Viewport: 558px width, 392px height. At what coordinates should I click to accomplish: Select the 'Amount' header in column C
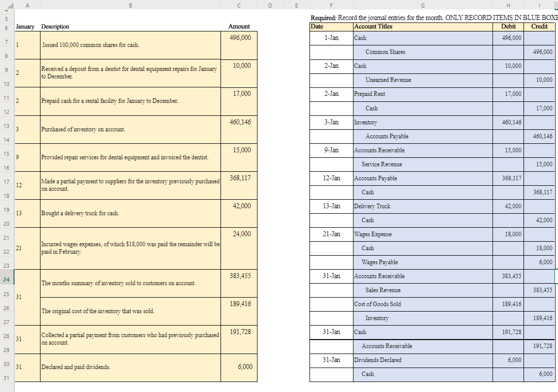pos(239,26)
